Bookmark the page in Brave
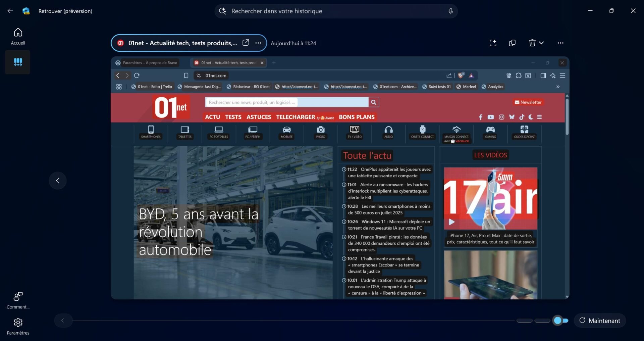644x341 pixels. coord(186,76)
